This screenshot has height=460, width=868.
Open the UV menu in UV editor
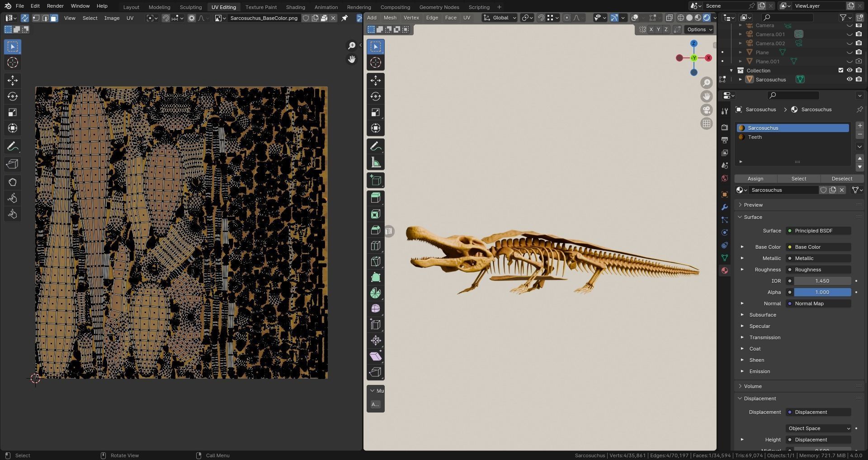(x=130, y=18)
